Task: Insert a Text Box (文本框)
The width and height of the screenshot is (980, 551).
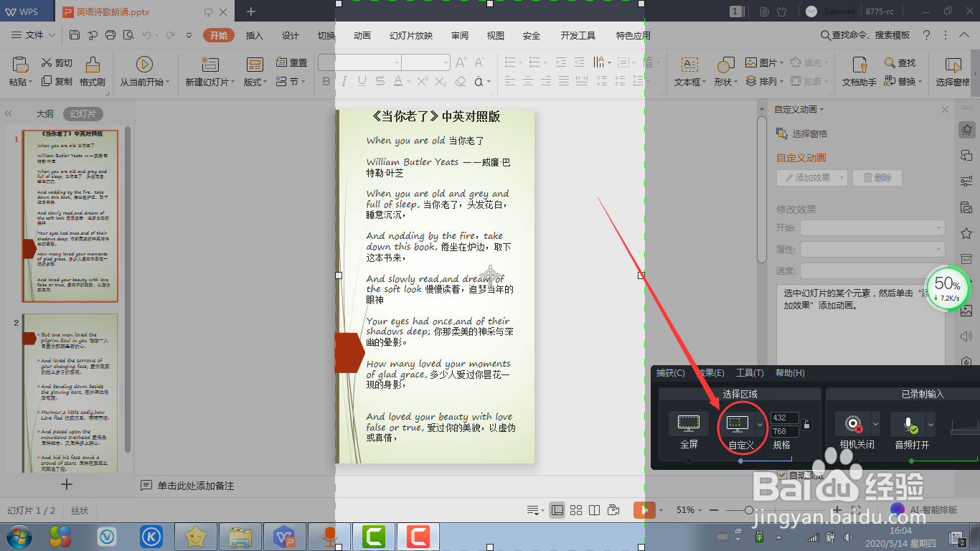Action: click(689, 72)
